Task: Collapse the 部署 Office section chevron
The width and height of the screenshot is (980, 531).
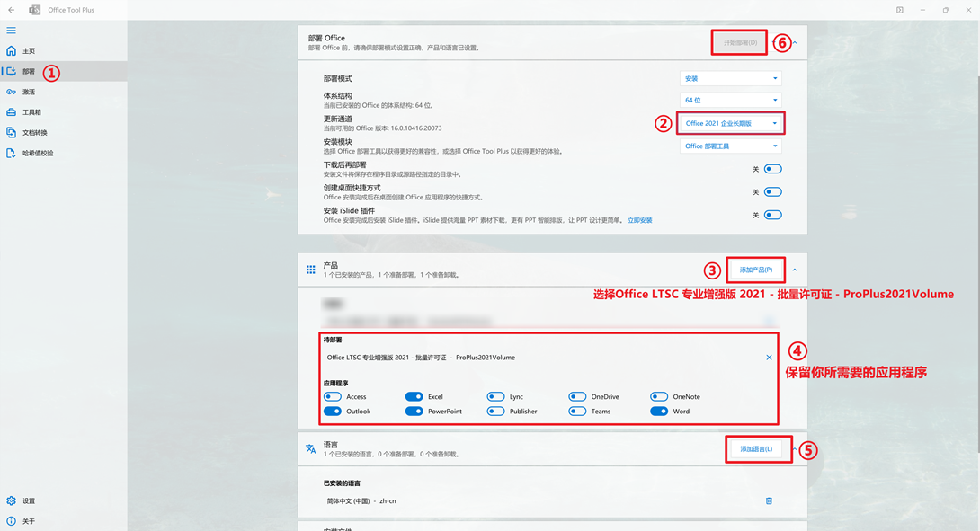Action: [x=795, y=42]
